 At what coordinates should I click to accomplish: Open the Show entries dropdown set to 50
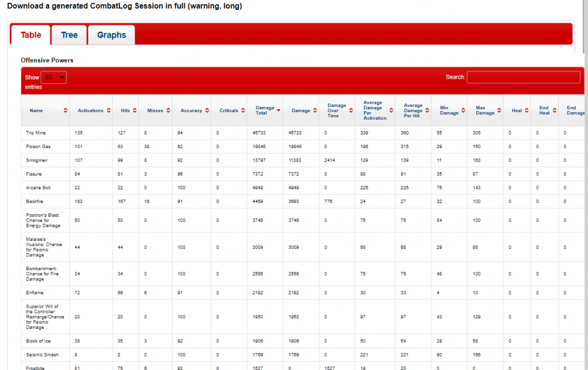tap(54, 78)
